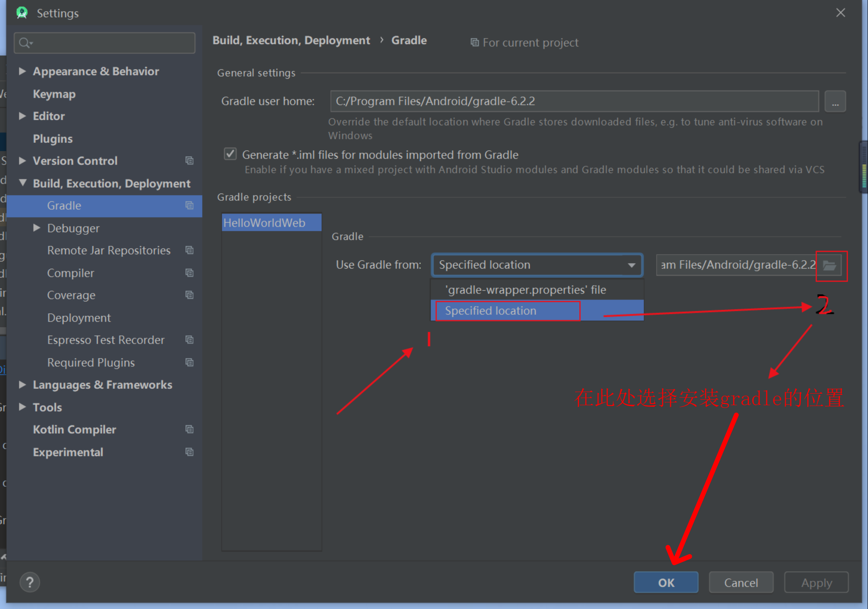Click the copy icon next to Experimental

point(189,452)
